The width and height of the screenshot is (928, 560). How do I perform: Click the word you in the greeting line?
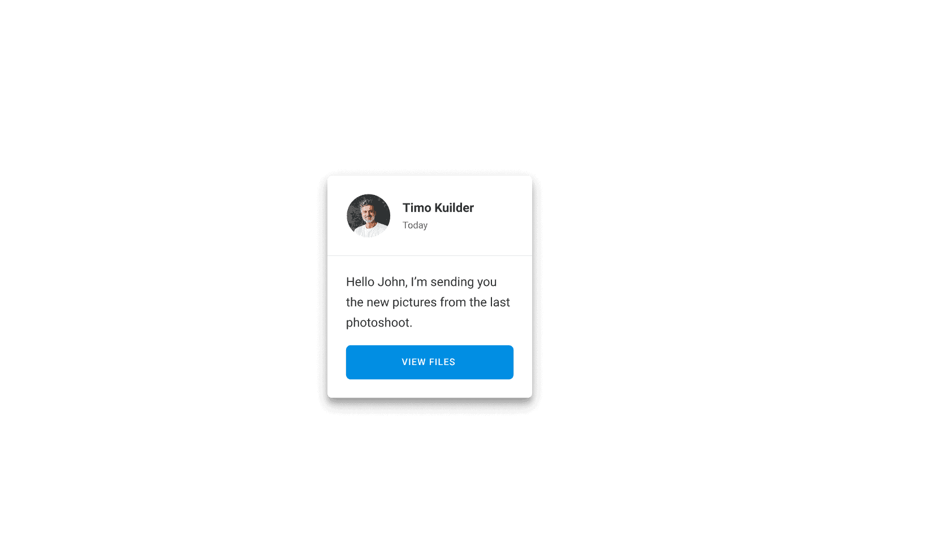[487, 283]
